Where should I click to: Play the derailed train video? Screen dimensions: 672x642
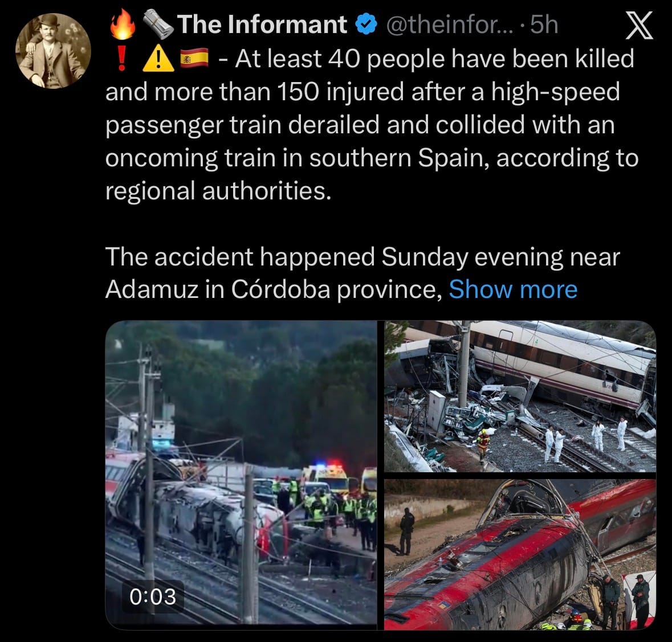point(241,475)
